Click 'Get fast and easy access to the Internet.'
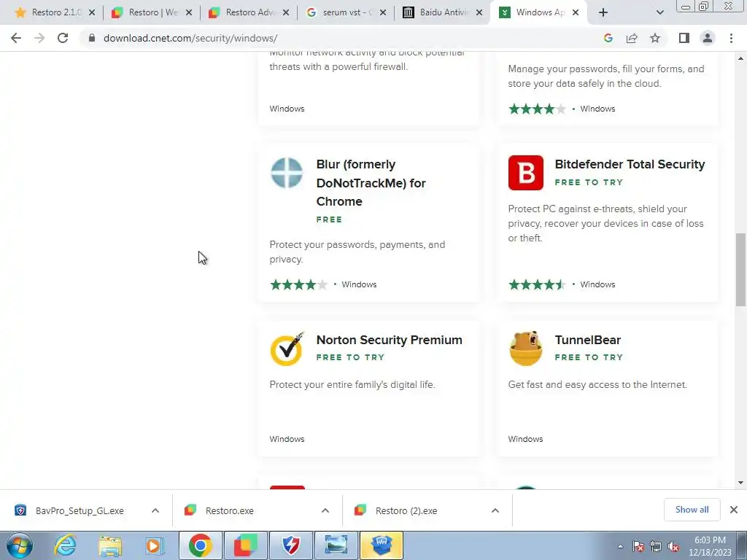 pyautogui.click(x=597, y=385)
